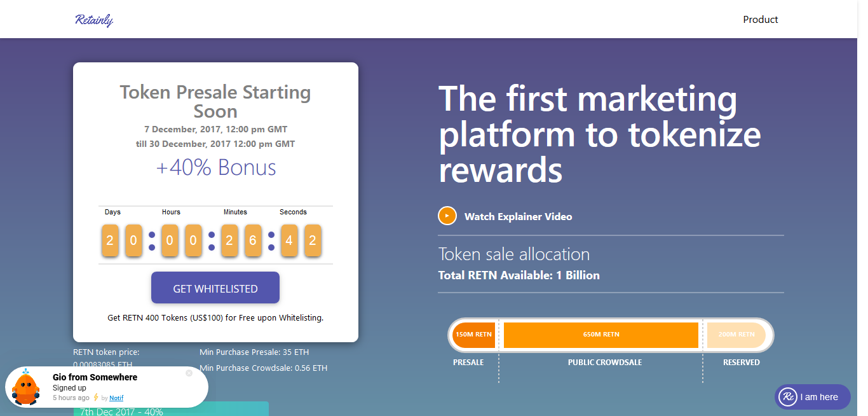Click the last Seconds countdown digit tile

point(313,240)
